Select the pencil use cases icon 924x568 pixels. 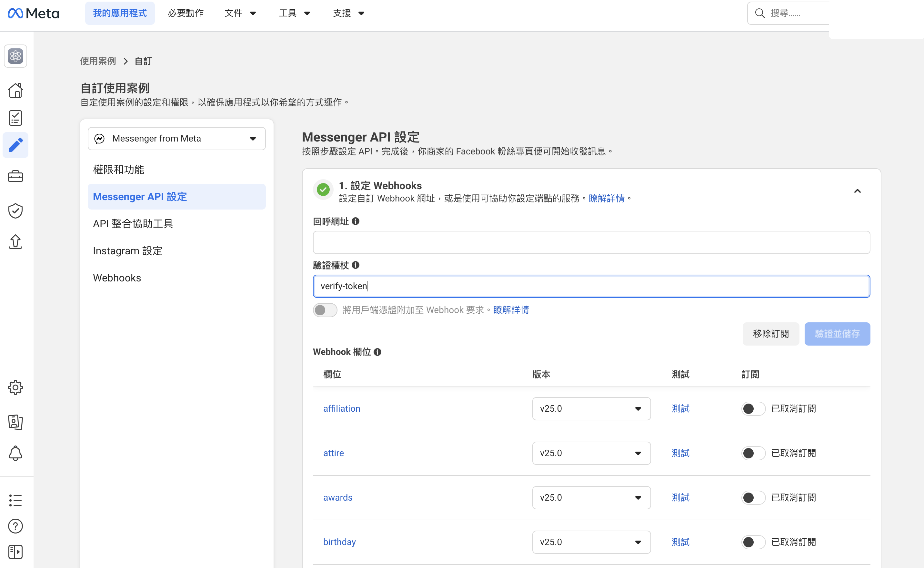(x=15, y=145)
